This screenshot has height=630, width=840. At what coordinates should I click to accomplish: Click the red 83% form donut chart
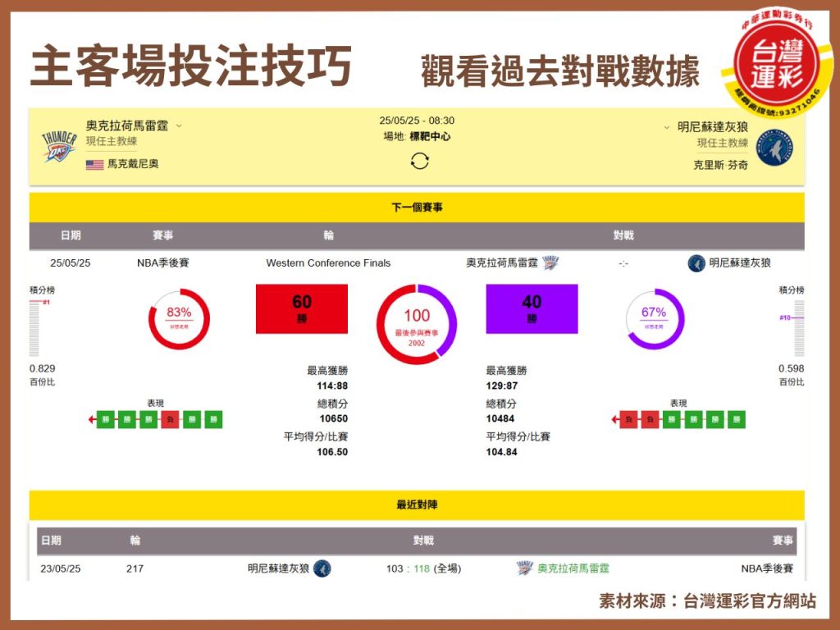(x=179, y=319)
